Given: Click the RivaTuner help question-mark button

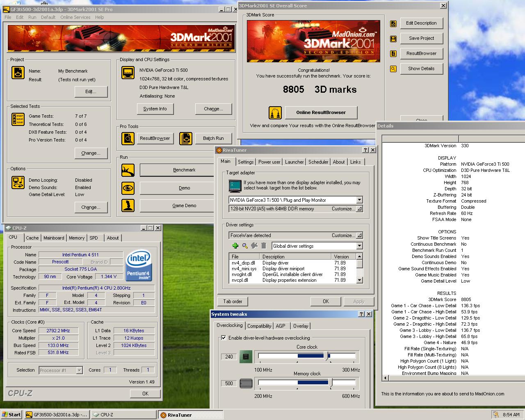Looking at the screenshot, I should [x=365, y=150].
